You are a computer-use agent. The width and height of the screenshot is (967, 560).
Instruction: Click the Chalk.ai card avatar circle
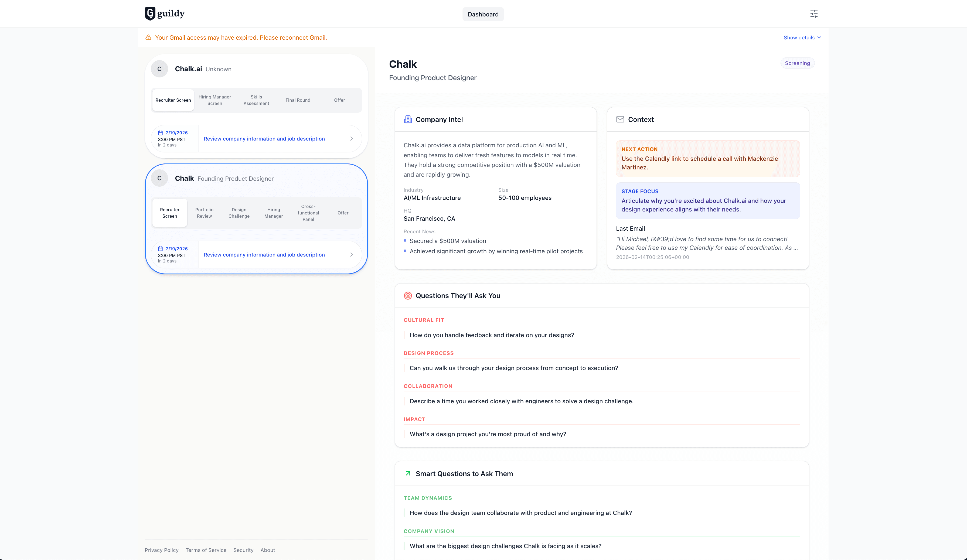point(159,69)
